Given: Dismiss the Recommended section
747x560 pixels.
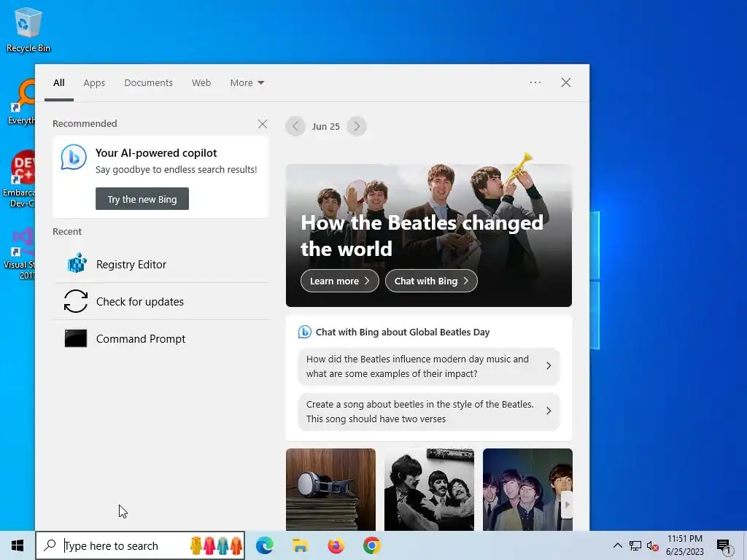Looking at the screenshot, I should [x=263, y=124].
